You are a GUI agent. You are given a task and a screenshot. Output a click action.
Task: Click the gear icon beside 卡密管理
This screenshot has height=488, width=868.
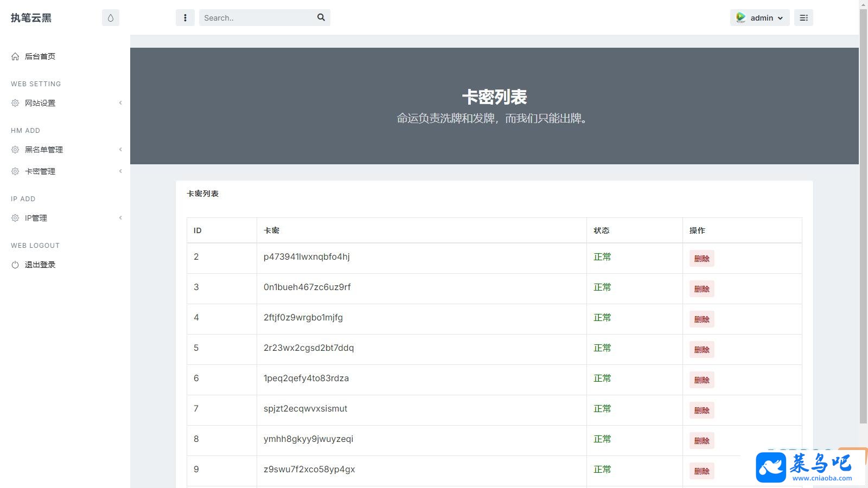pos(15,171)
